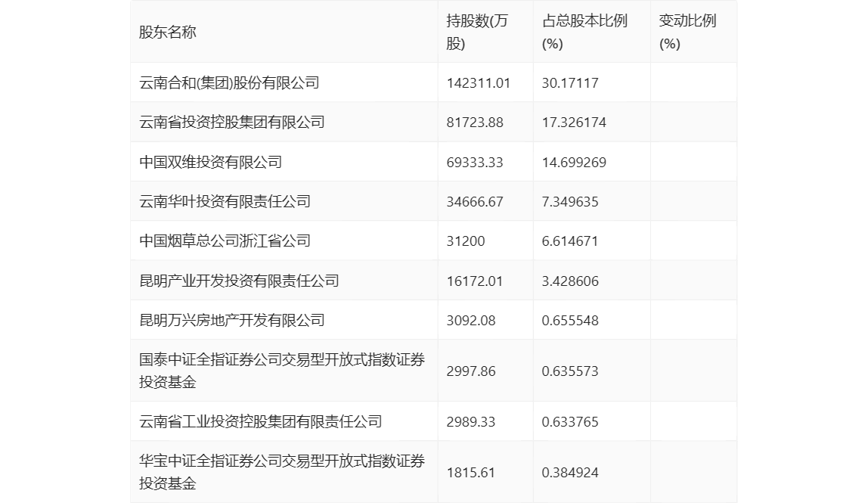Select the value 69333.33
This screenshot has height=503, width=868.
pyautogui.click(x=475, y=163)
